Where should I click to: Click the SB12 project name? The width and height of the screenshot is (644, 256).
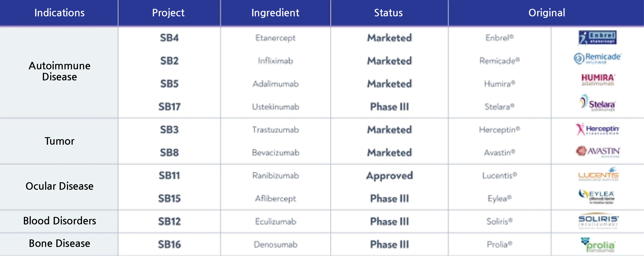click(169, 222)
